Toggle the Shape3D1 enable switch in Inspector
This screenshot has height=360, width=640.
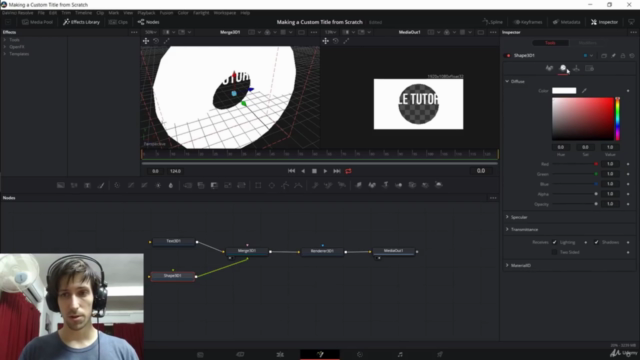point(508,56)
